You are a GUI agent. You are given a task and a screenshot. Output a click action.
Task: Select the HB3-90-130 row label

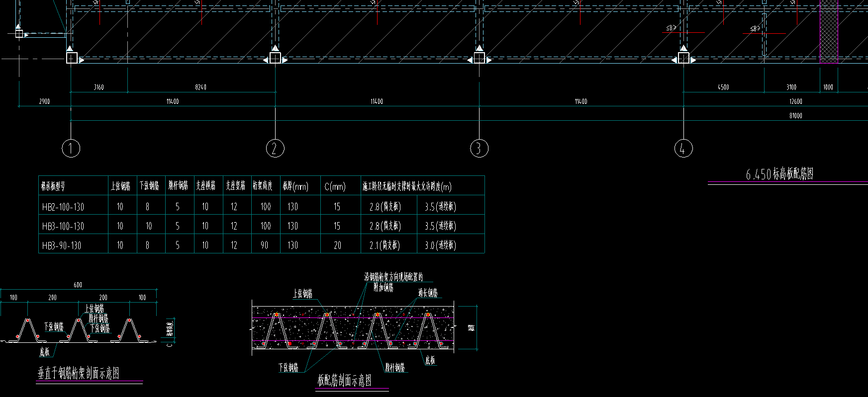point(62,245)
